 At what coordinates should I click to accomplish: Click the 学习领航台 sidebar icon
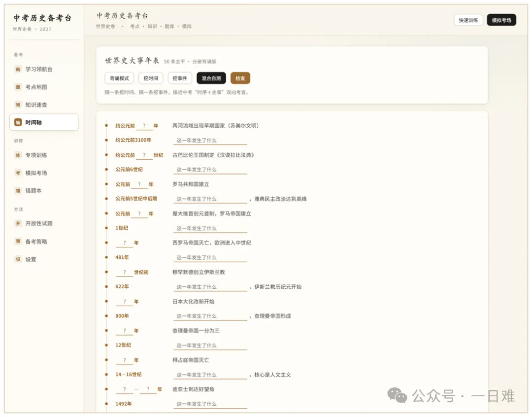[18, 69]
